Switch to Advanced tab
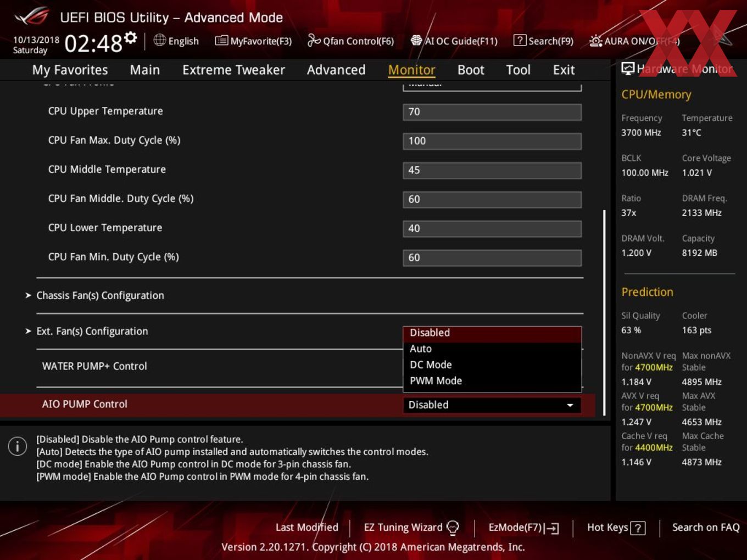 [336, 70]
